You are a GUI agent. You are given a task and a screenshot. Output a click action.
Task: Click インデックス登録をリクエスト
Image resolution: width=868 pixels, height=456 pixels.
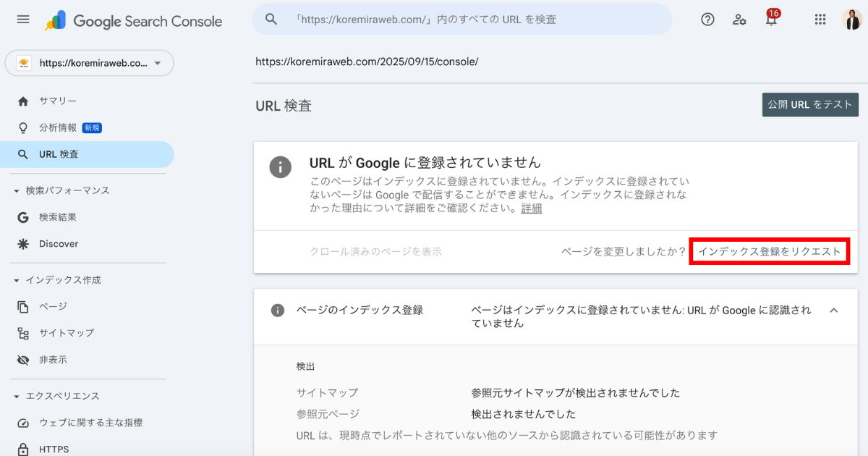click(x=770, y=251)
